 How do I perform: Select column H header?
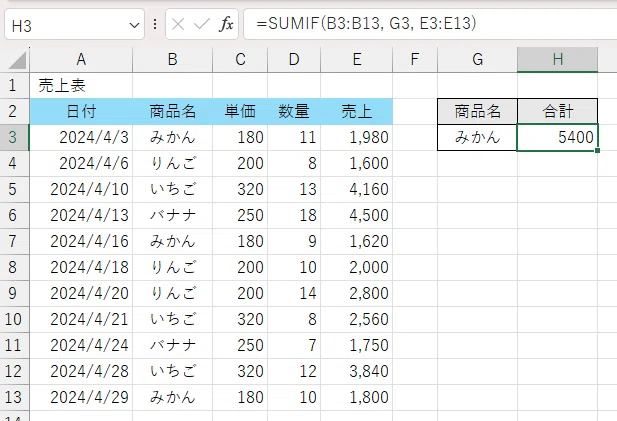pos(558,60)
